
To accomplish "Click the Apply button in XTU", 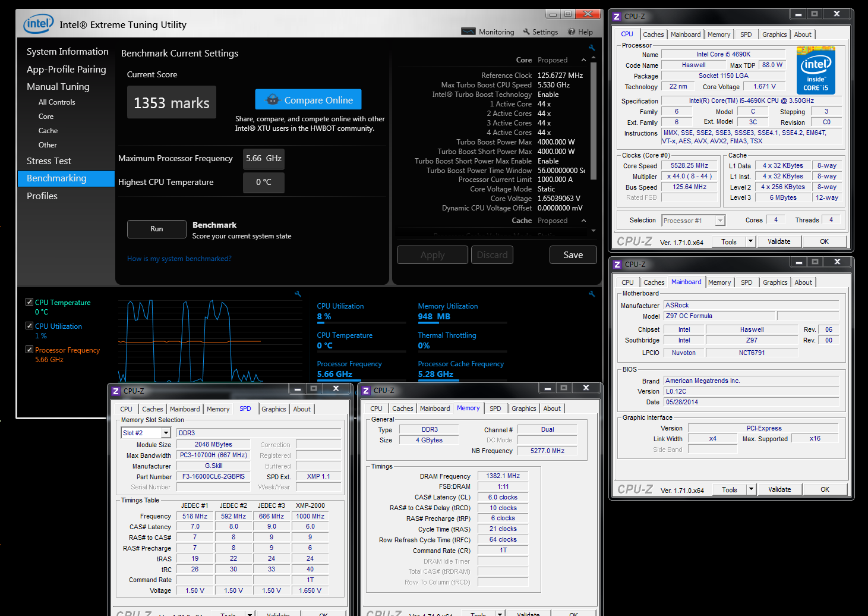I will tap(433, 254).
